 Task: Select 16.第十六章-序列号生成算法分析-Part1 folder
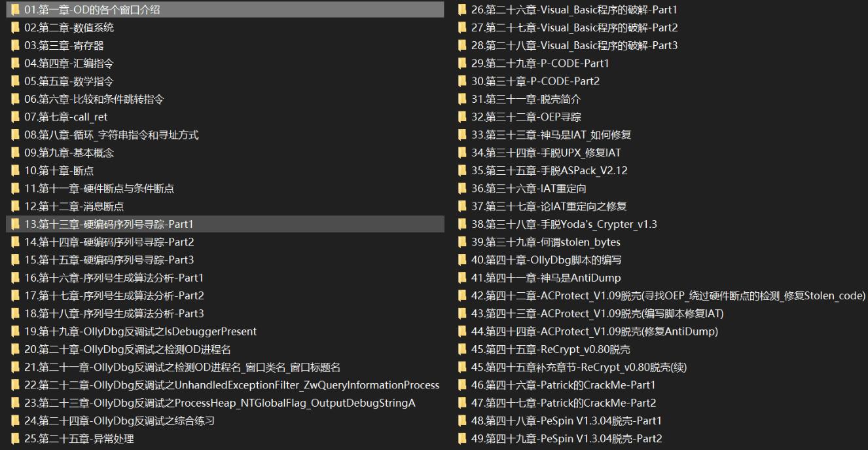114,278
